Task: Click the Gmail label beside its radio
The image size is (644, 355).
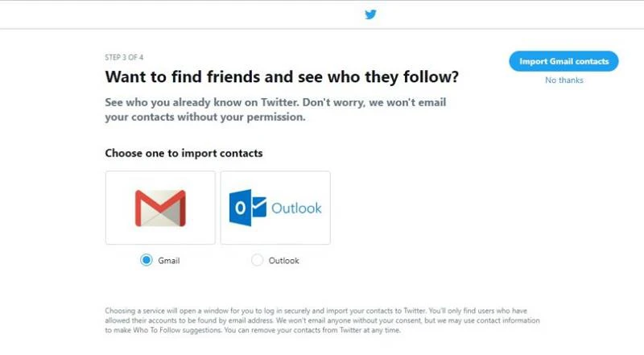Action: click(168, 261)
